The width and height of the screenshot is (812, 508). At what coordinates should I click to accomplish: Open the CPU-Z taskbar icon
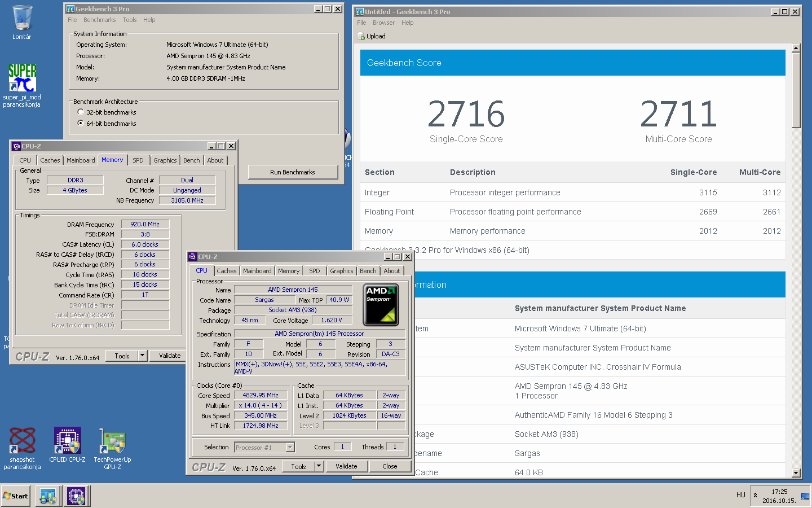[76, 496]
